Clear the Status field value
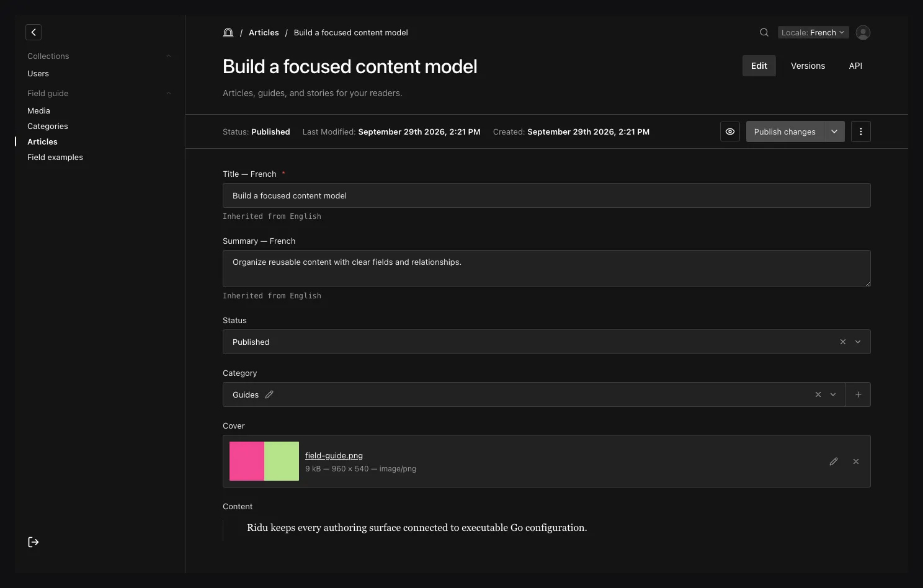Image resolution: width=923 pixels, height=588 pixels. click(x=843, y=342)
